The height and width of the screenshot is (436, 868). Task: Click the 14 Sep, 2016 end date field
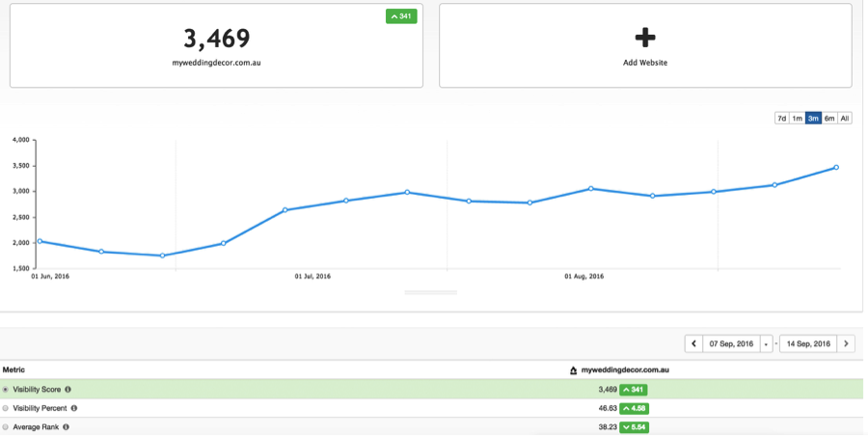click(x=808, y=343)
